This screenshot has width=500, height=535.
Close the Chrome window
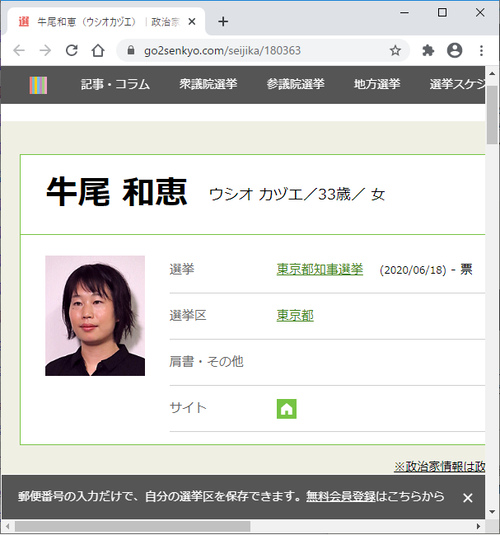[x=480, y=13]
